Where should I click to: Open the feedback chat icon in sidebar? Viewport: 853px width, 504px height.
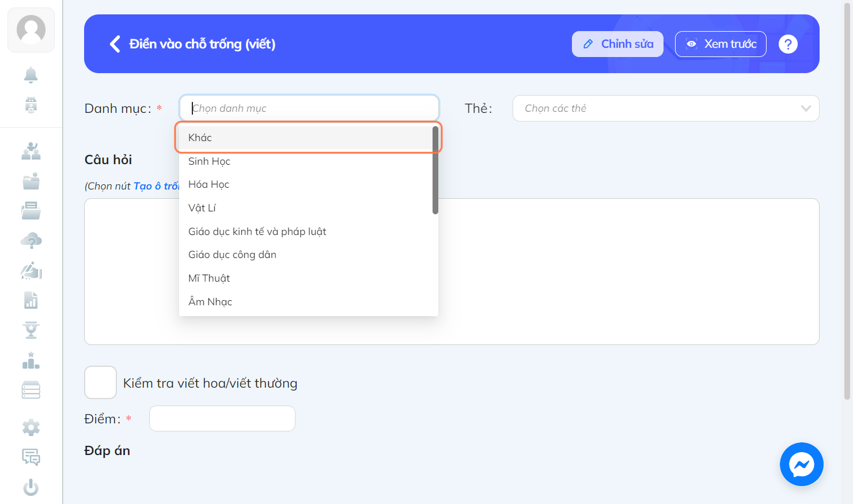[x=31, y=457]
